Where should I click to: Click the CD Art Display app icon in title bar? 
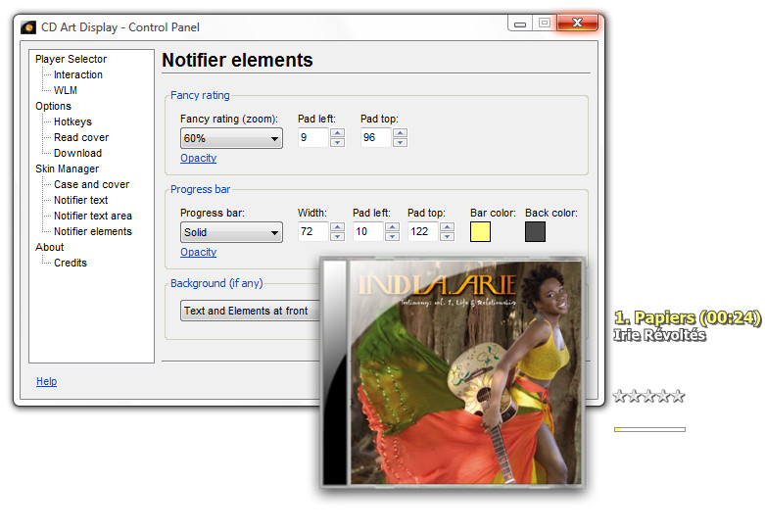coord(28,27)
